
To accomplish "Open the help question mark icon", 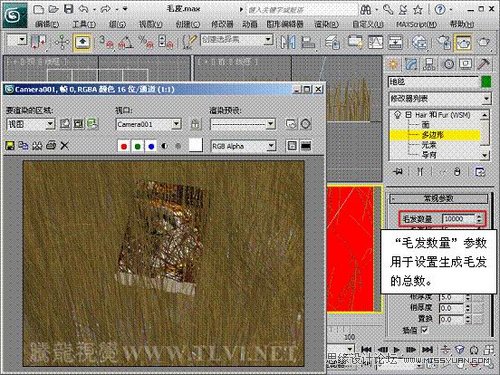I will (440, 10).
